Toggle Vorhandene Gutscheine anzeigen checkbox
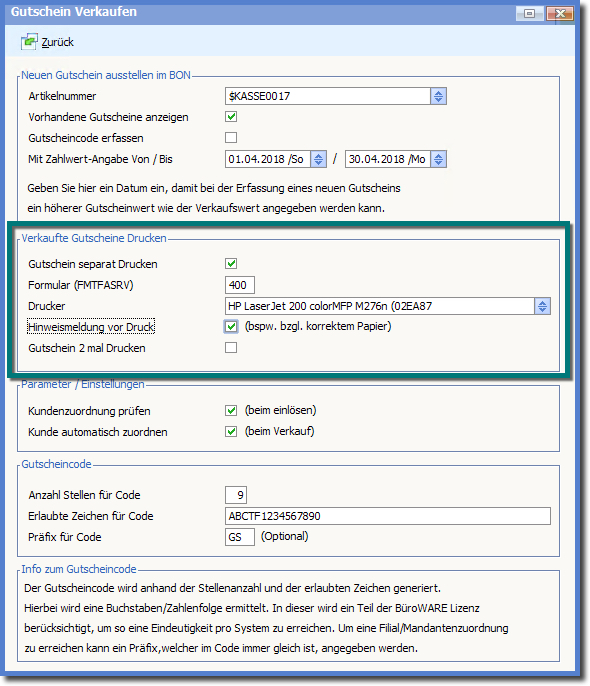 tap(231, 117)
